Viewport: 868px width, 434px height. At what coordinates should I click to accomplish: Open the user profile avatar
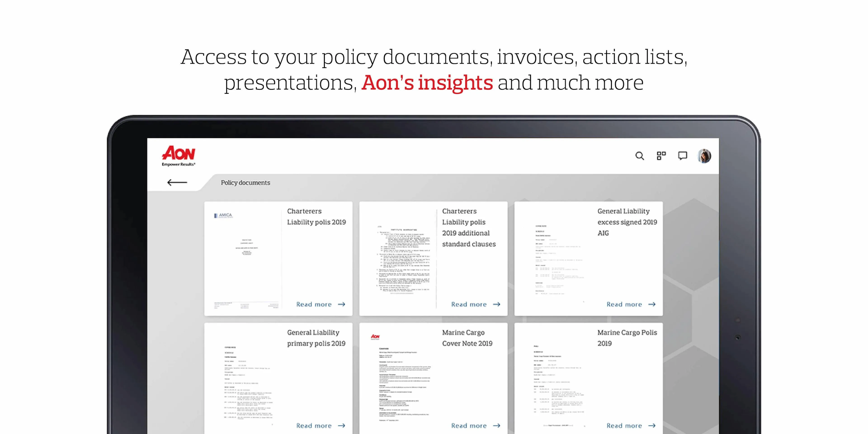pyautogui.click(x=704, y=156)
